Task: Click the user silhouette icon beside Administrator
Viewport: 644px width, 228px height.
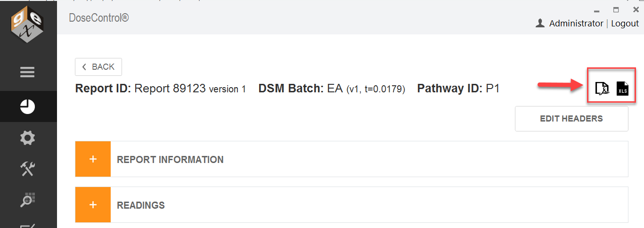Action: tap(540, 23)
